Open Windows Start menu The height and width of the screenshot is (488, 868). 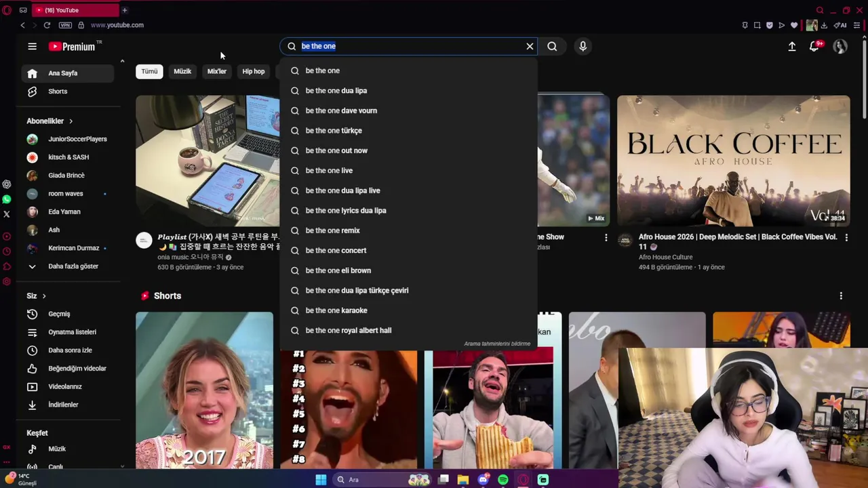pos(321,480)
